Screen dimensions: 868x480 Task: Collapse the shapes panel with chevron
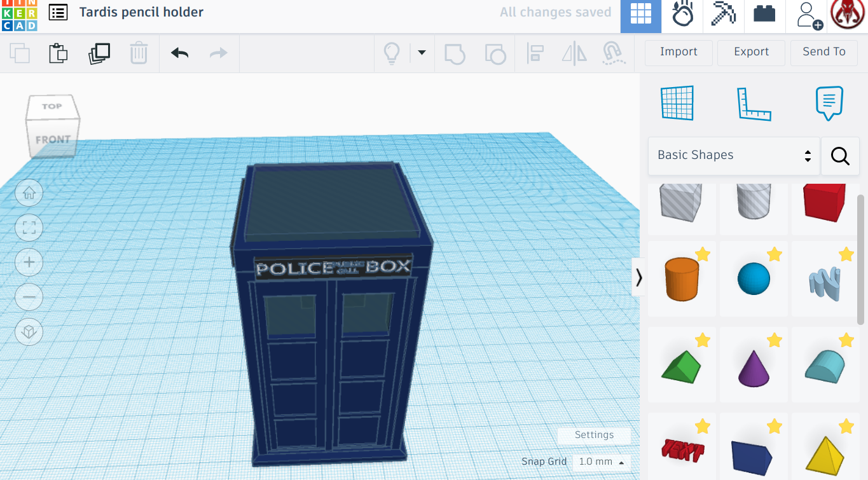(x=638, y=277)
